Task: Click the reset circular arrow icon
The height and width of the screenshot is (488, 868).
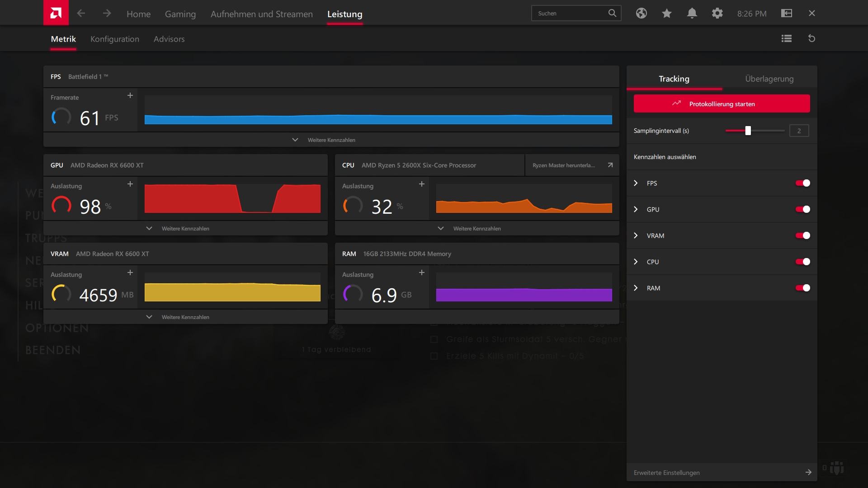Action: tap(811, 38)
